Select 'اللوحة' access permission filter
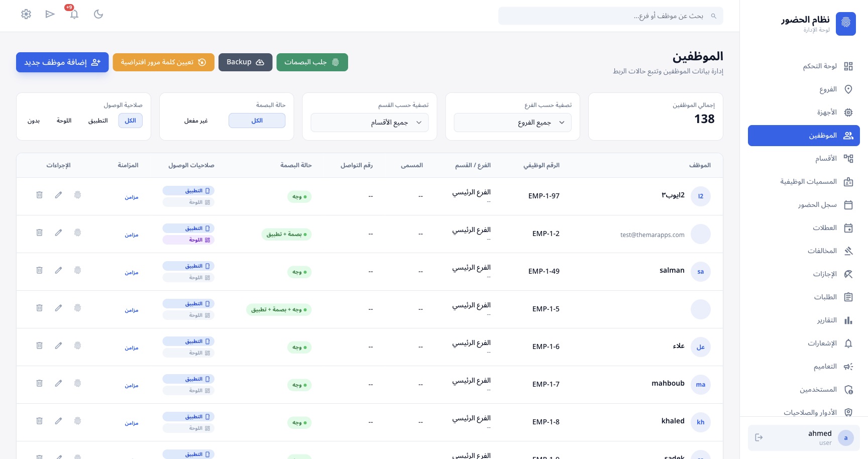The height and width of the screenshot is (459, 868). click(x=64, y=121)
